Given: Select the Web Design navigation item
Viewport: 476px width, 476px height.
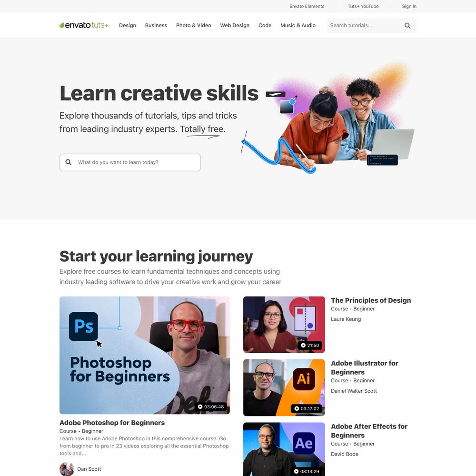Looking at the screenshot, I should (235, 26).
